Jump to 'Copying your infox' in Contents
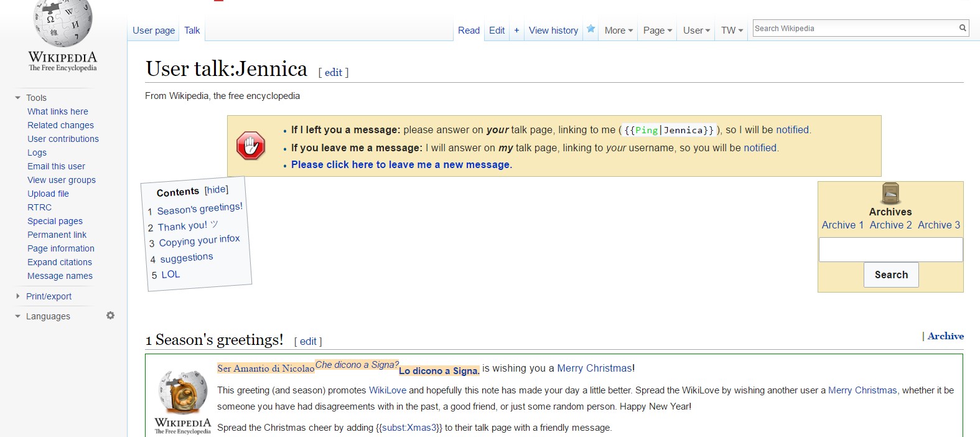The width and height of the screenshot is (980, 437). coord(199,240)
